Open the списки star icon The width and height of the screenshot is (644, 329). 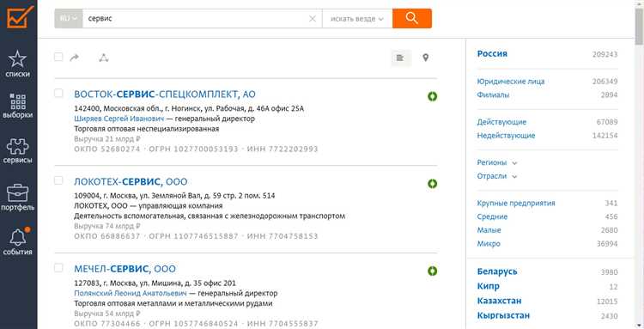(x=18, y=59)
